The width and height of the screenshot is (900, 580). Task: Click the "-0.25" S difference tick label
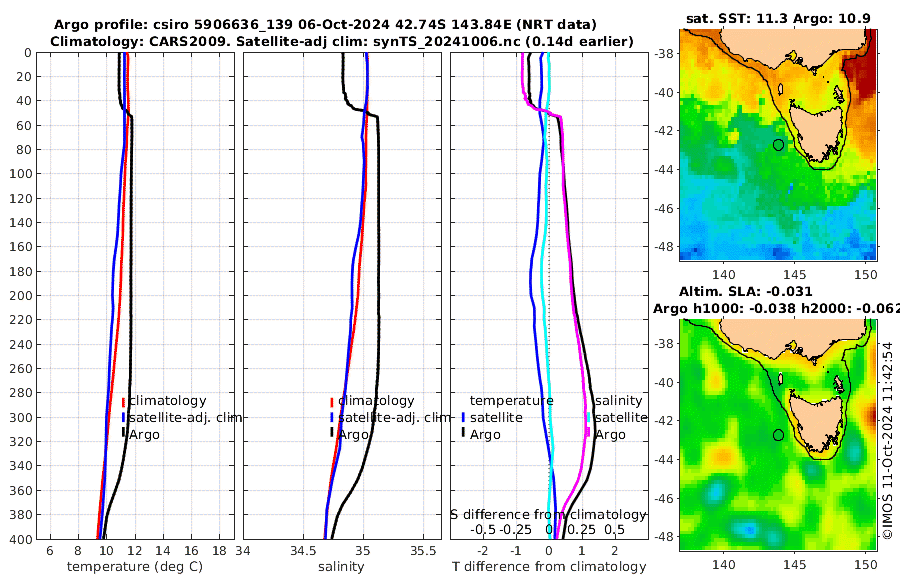[515, 529]
